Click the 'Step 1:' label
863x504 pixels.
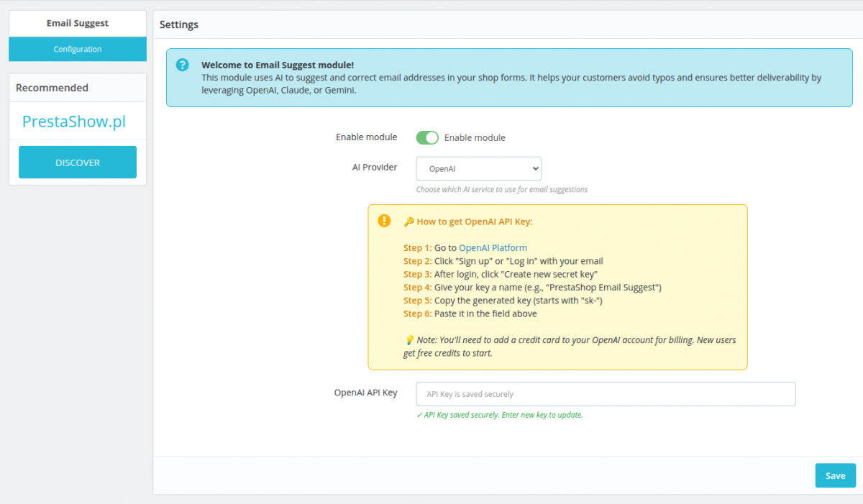418,247
